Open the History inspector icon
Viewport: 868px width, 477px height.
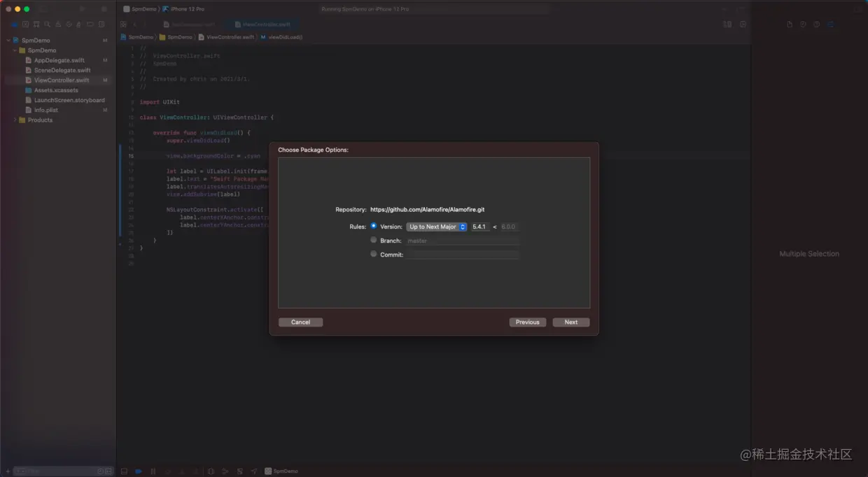pyautogui.click(x=803, y=24)
